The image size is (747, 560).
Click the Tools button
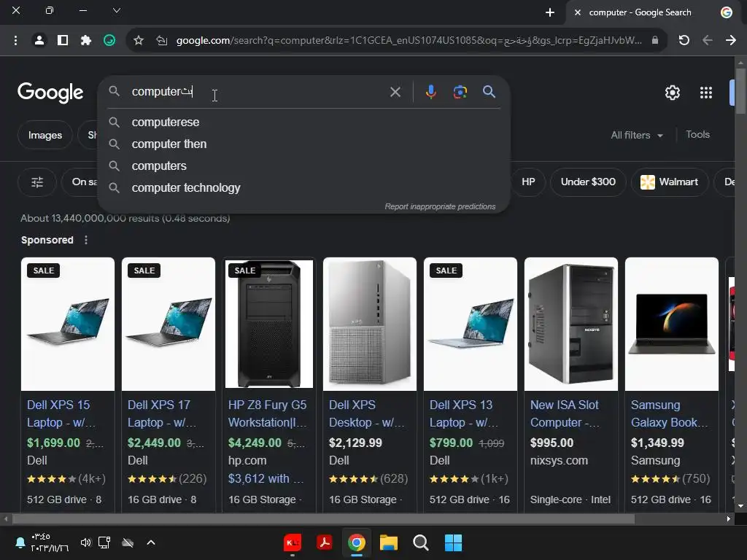(x=697, y=135)
